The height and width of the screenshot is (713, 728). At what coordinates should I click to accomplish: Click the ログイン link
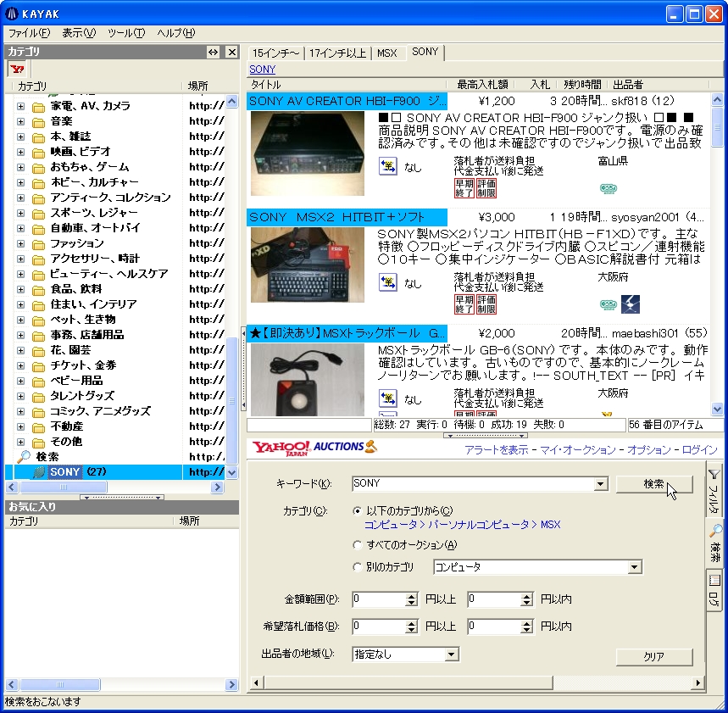click(x=700, y=449)
